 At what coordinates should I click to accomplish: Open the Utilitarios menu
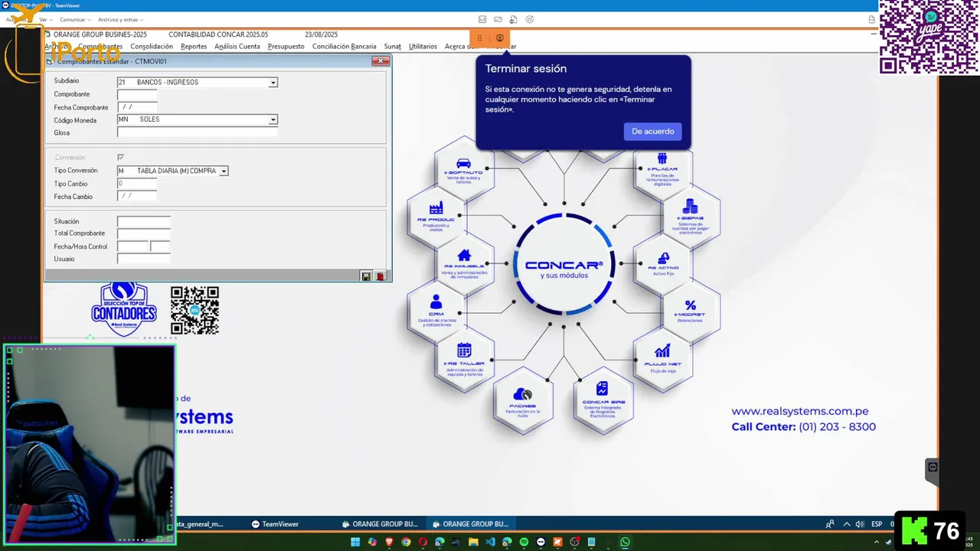[423, 47]
